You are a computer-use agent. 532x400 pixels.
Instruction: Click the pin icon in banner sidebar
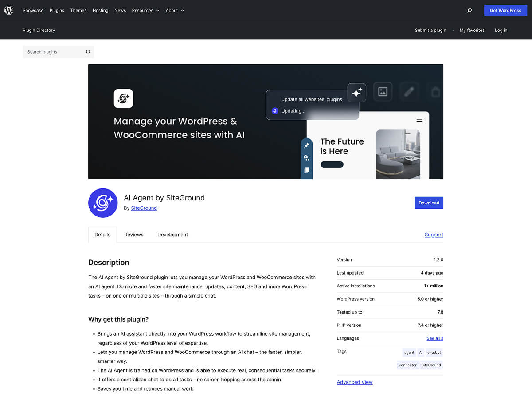point(306,145)
